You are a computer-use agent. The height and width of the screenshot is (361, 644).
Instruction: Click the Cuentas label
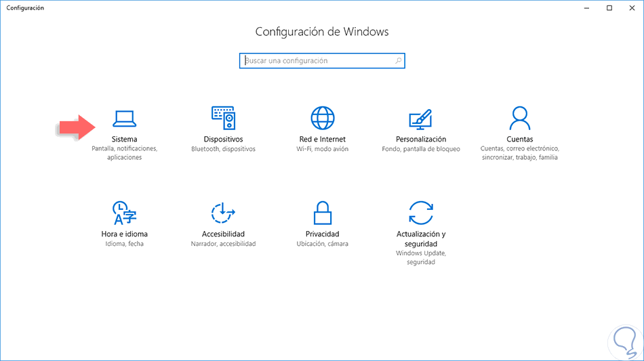519,139
